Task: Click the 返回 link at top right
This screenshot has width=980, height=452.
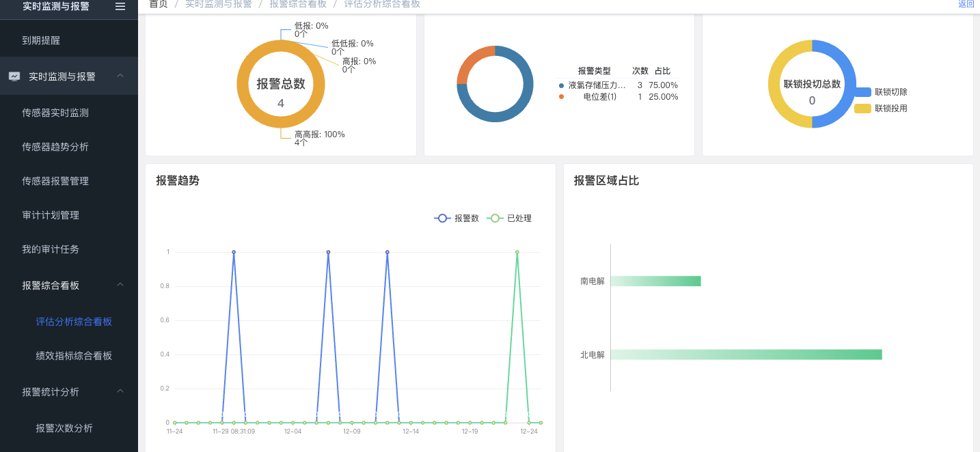Action: tap(966, 4)
